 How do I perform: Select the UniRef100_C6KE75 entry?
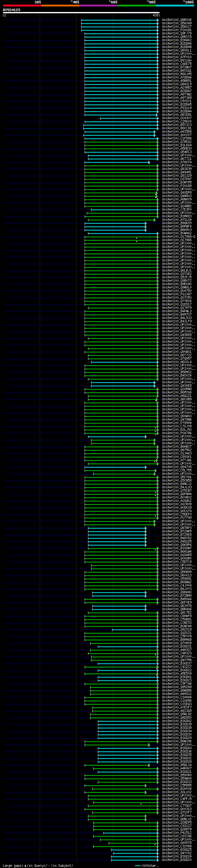point(177,64)
